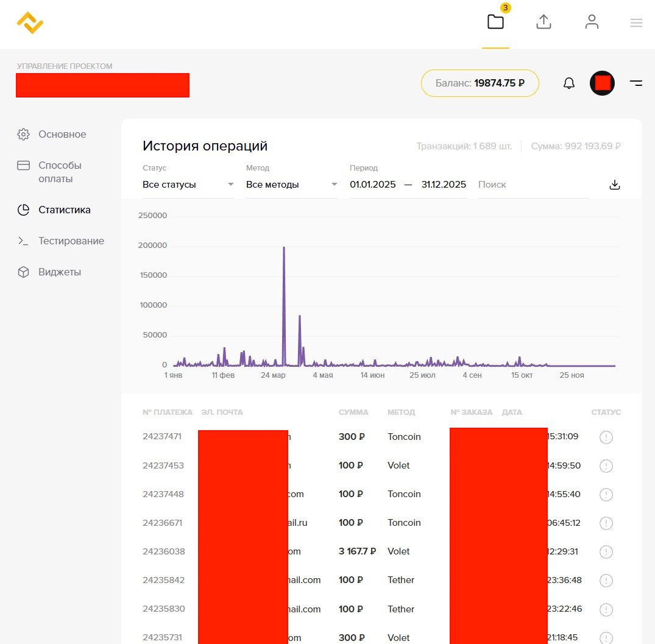Go to Основное settings section

tap(62, 134)
